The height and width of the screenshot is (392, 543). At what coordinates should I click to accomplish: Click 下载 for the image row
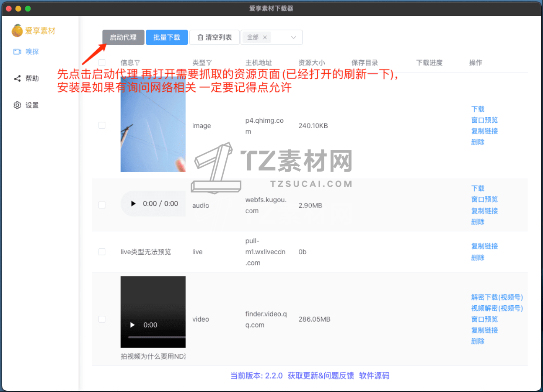(x=478, y=109)
